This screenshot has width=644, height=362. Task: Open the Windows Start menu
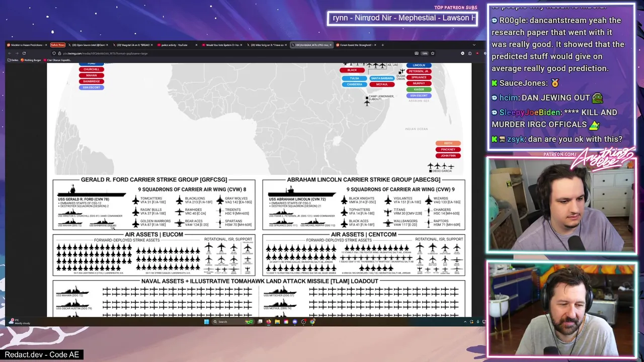(x=206, y=322)
